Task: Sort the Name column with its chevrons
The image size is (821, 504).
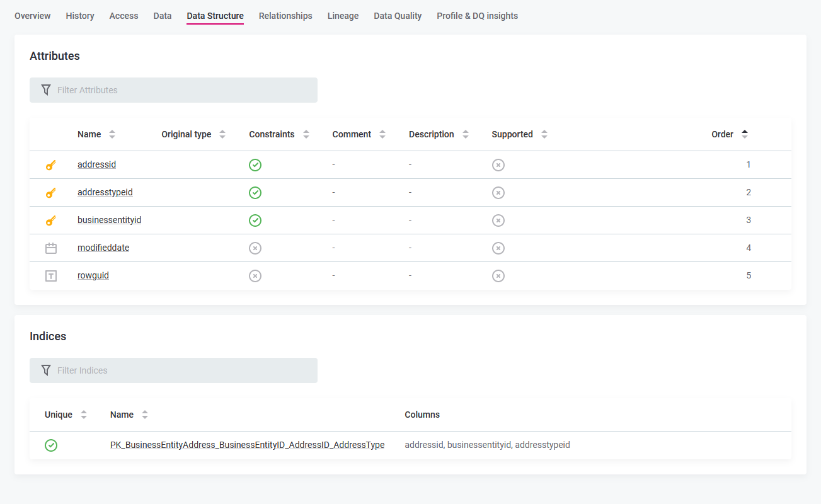Action: coord(112,134)
